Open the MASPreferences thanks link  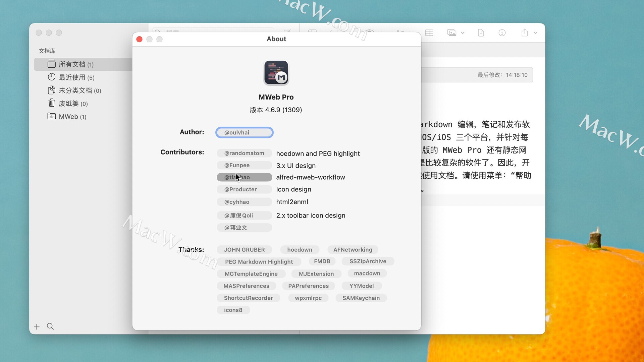point(247,286)
